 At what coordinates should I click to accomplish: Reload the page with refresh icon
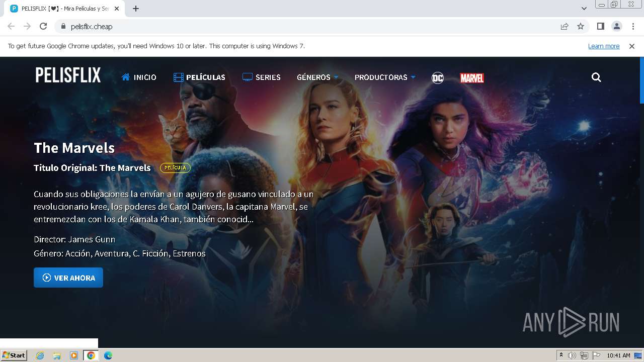coord(43,26)
